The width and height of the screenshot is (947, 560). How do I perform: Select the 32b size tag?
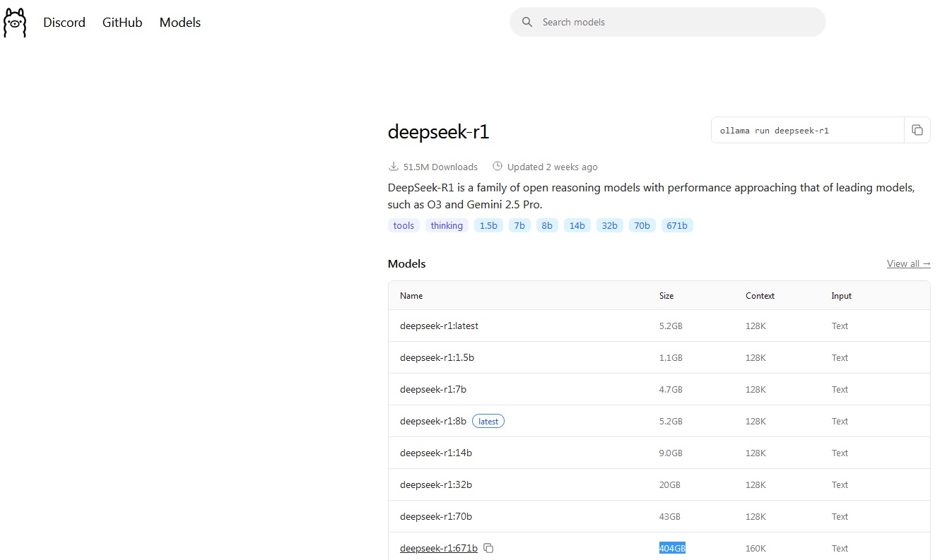pos(610,225)
